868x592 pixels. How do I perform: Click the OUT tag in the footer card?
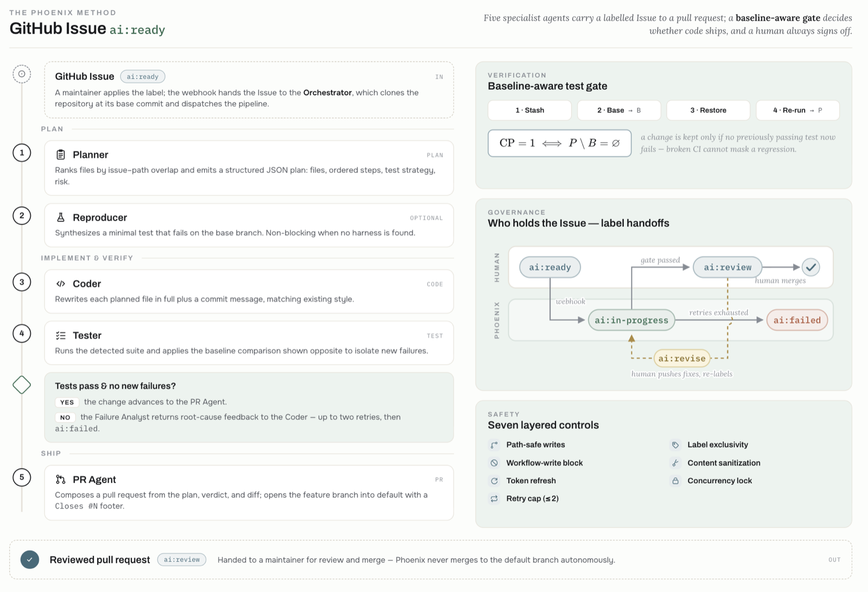[x=834, y=560]
